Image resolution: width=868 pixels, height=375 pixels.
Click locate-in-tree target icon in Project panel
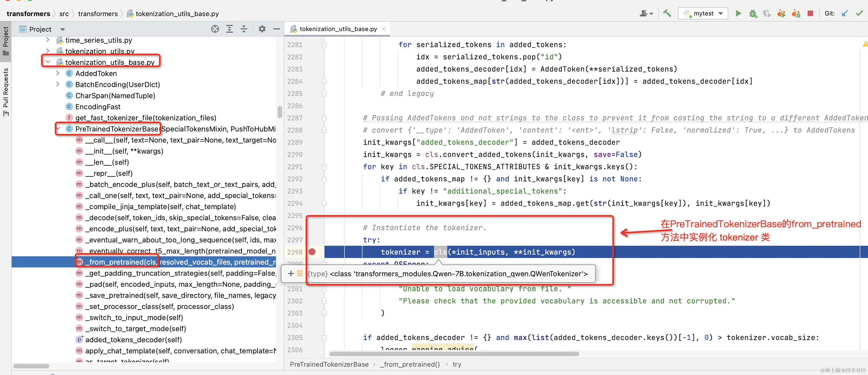[215, 29]
